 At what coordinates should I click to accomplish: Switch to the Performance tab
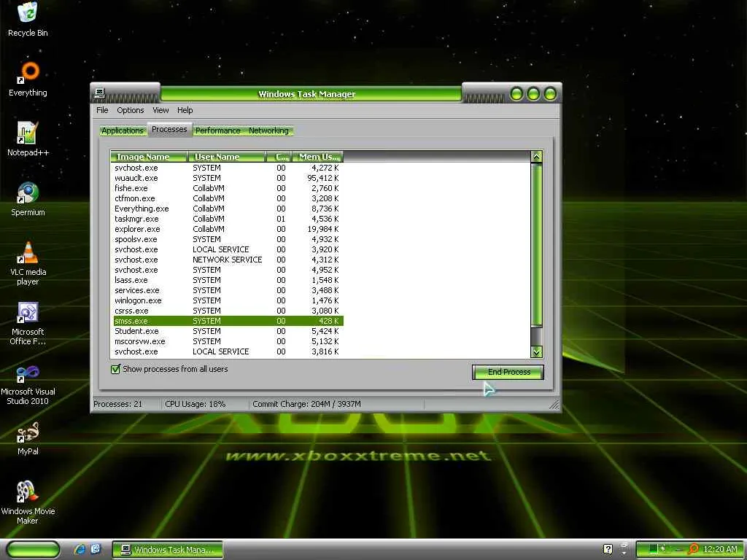[217, 131]
